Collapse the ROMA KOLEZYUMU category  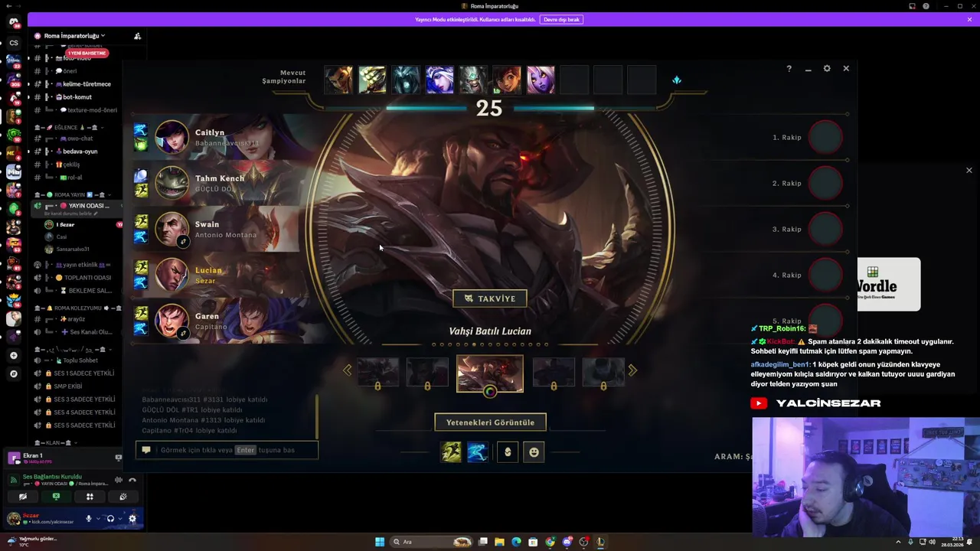77,308
